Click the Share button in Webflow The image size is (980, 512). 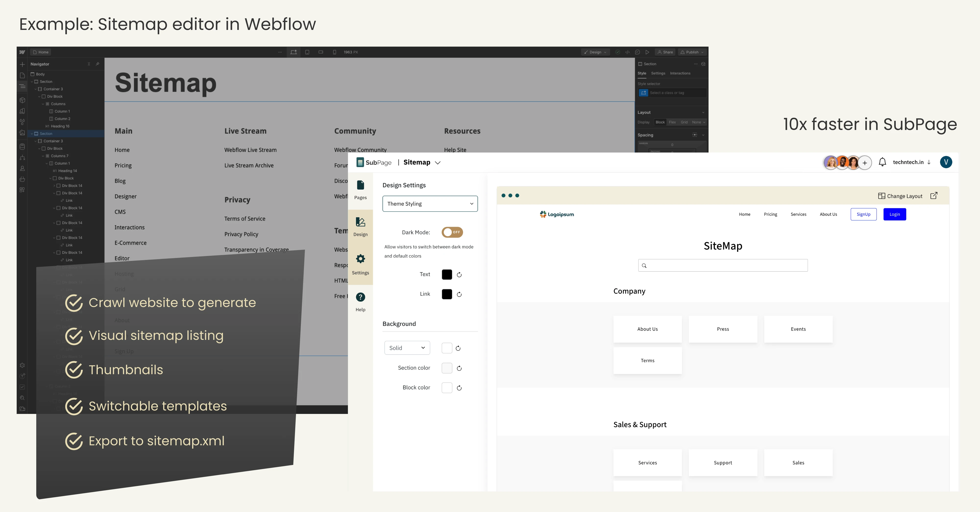pos(665,52)
